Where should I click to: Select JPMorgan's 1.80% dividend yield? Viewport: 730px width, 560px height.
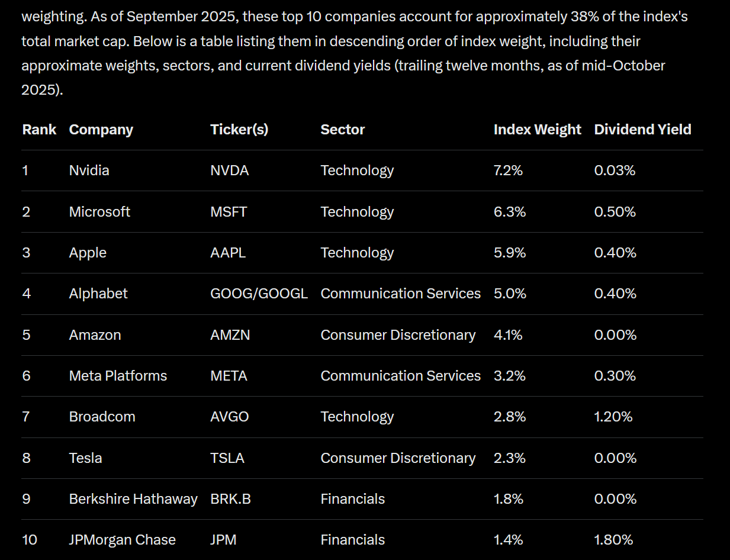(x=613, y=540)
